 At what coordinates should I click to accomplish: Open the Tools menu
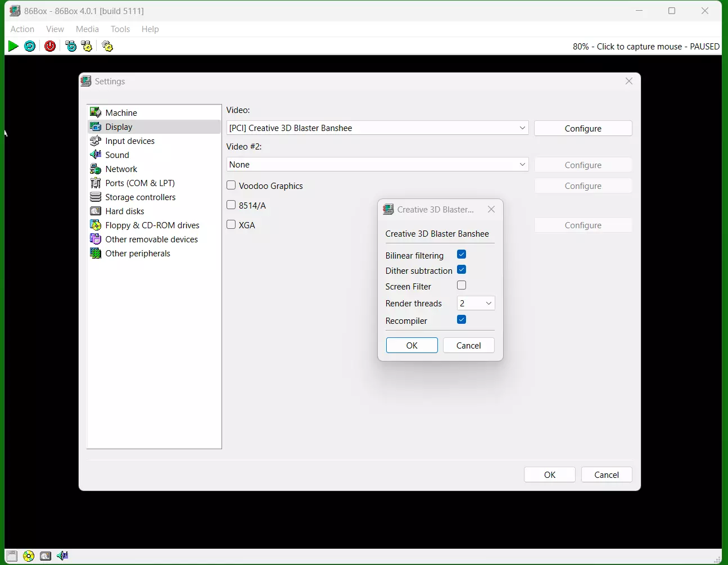pyautogui.click(x=120, y=29)
